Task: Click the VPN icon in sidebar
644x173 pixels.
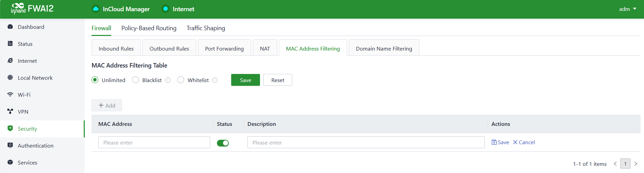Action: point(10,112)
